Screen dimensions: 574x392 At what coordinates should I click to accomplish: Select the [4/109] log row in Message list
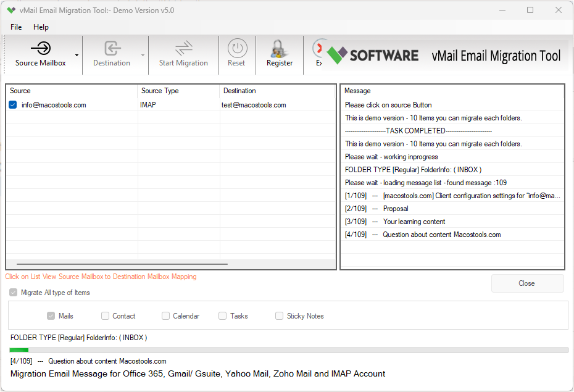coord(453,235)
